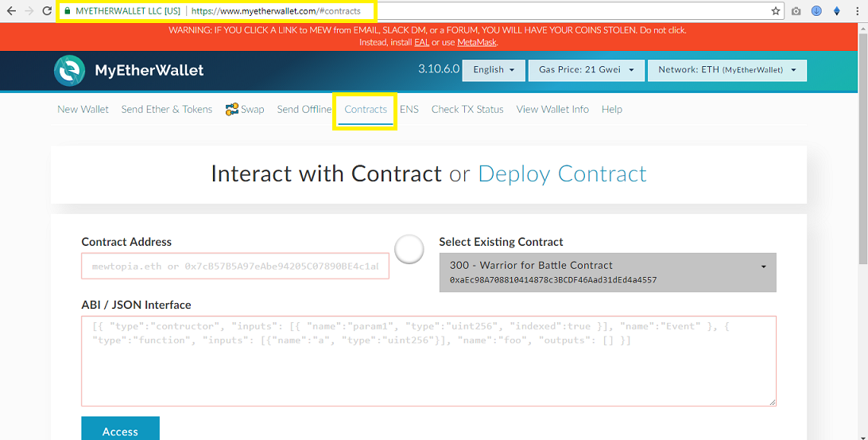This screenshot has width=868, height=440.
Task: Reload the page with refresh icon
Action: click(48, 11)
